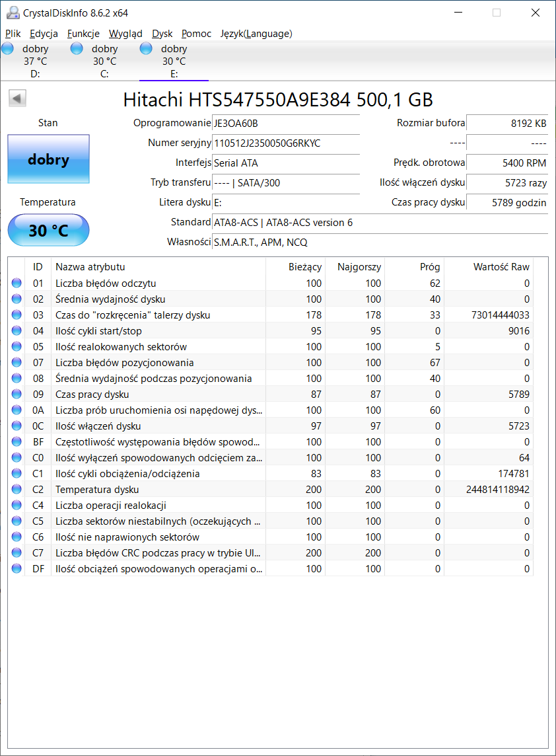Open the Edycja menu
Screen dimensions: 556x756
[44, 34]
